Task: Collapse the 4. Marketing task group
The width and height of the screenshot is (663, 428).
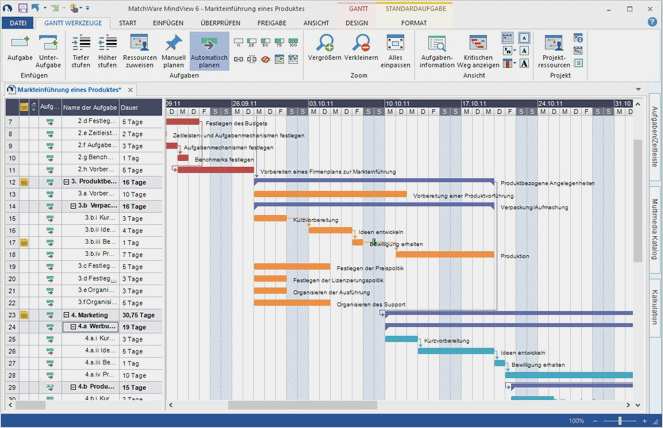Action: click(67, 315)
